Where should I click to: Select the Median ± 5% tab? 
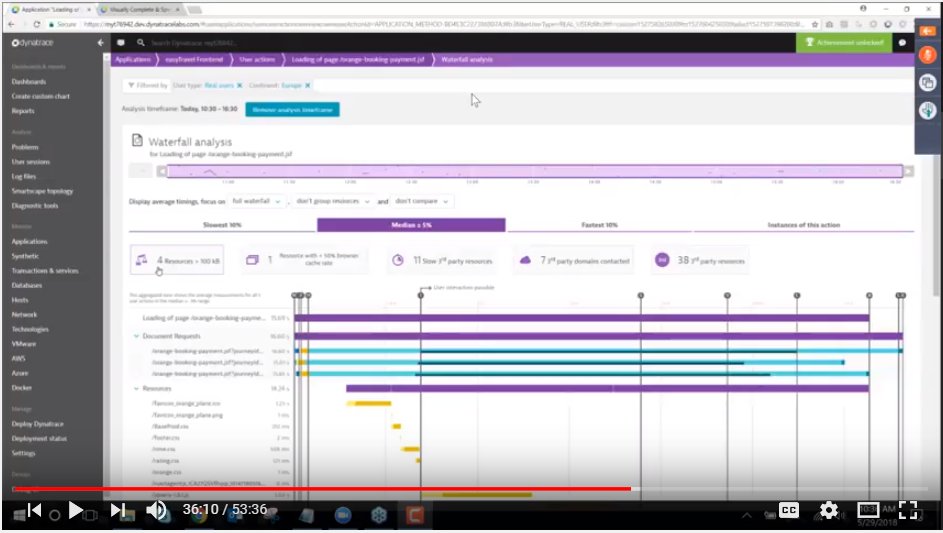(x=411, y=225)
